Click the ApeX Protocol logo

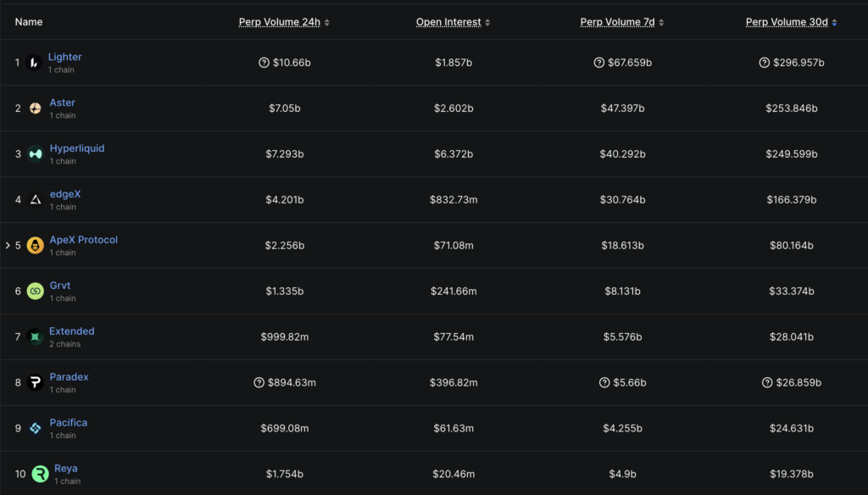pyautogui.click(x=34, y=245)
